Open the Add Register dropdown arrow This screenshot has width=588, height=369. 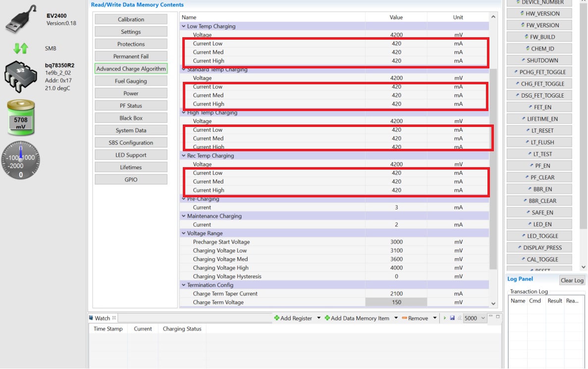pyautogui.click(x=319, y=318)
